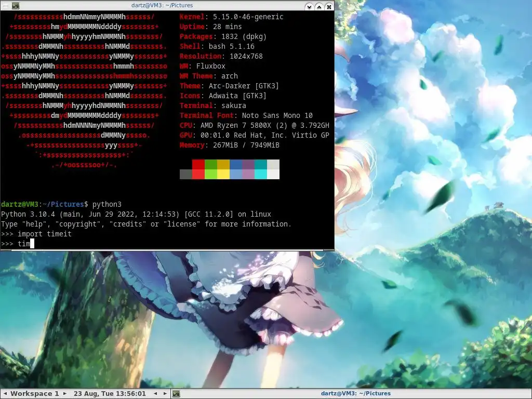Screen dimensions: 532x399
Task: Click the '>>> import timeit' line
Action: pos(36,234)
